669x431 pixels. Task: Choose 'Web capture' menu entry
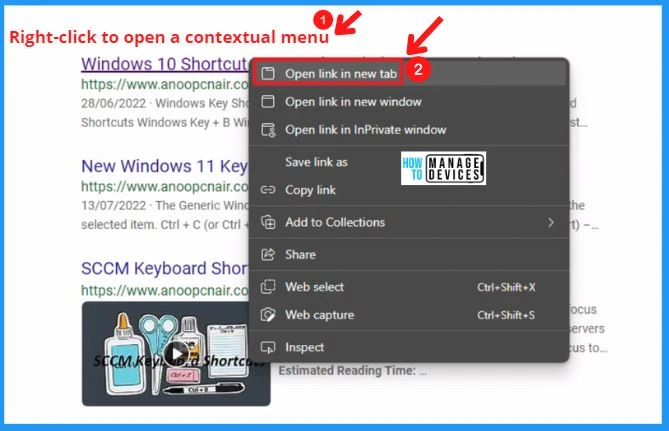[x=409, y=315]
